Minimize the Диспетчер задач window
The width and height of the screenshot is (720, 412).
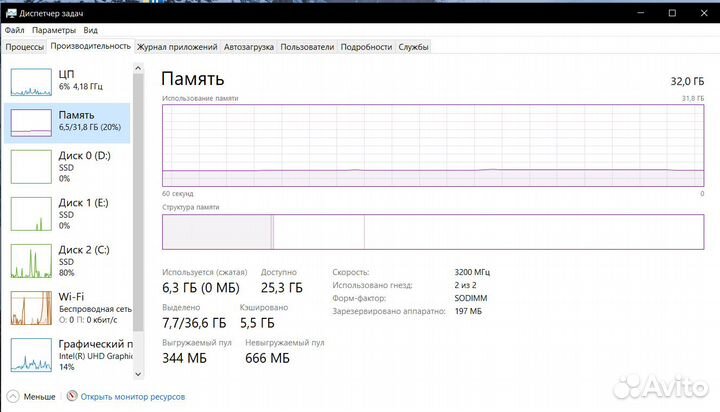[x=641, y=13]
